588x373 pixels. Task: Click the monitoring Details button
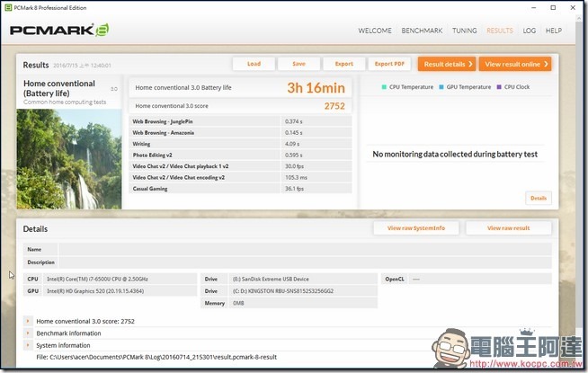[539, 198]
